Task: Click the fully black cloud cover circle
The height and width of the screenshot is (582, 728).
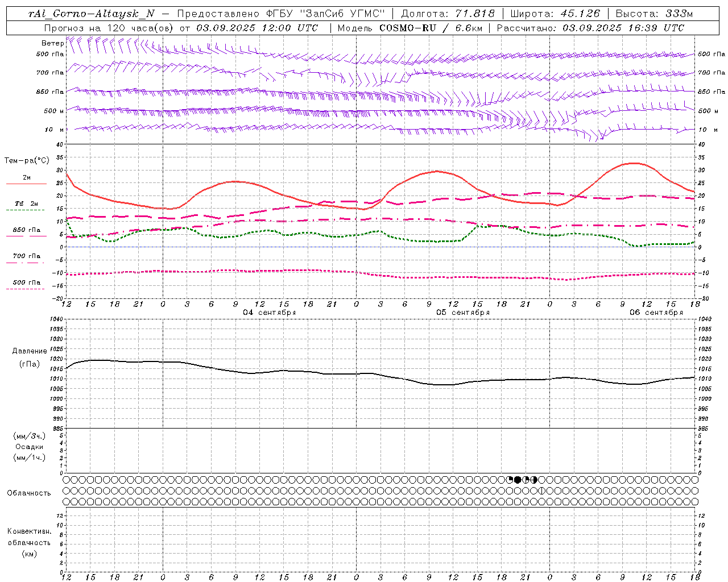Action: [x=518, y=480]
